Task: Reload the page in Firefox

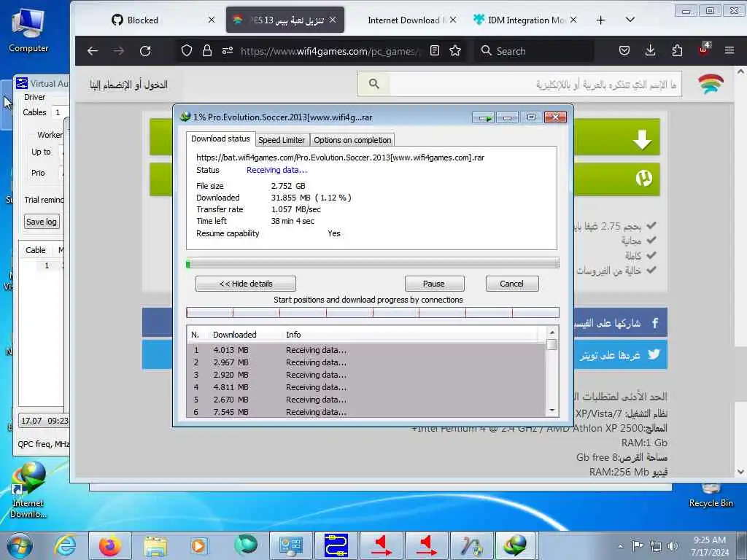Action: click(x=145, y=50)
